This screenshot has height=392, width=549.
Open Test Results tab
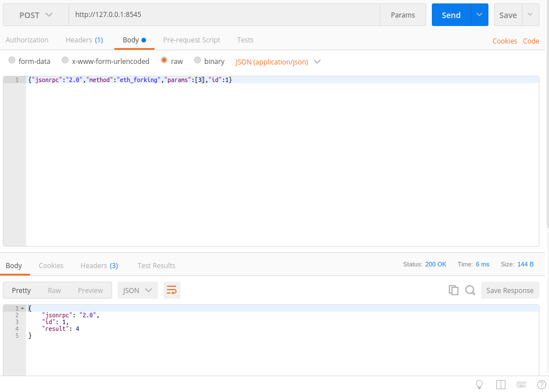click(x=157, y=266)
